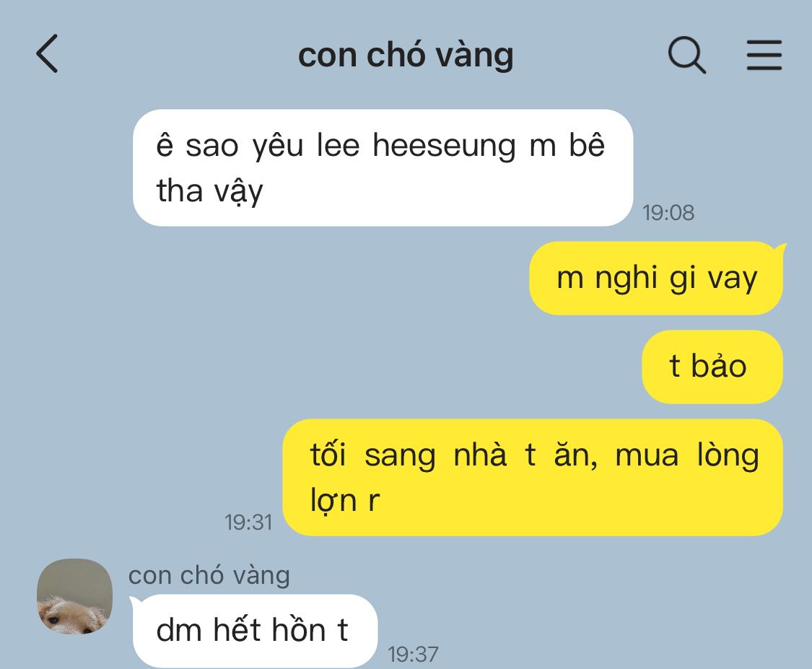Tap the 19:37 timestamp

413,655
